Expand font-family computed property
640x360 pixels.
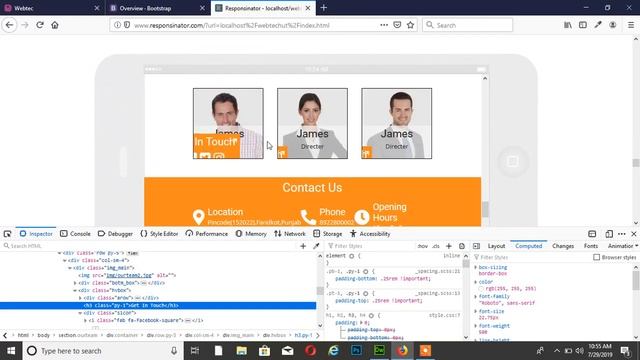click(476, 296)
